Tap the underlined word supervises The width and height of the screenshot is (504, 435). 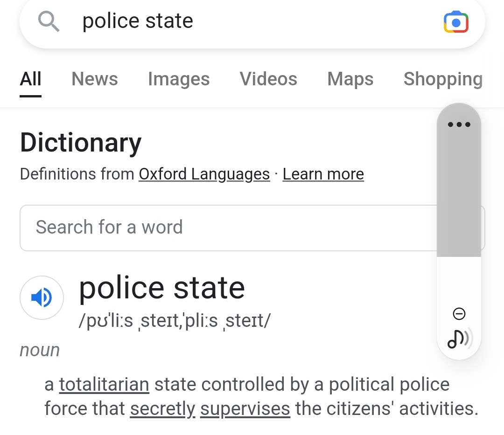(245, 409)
